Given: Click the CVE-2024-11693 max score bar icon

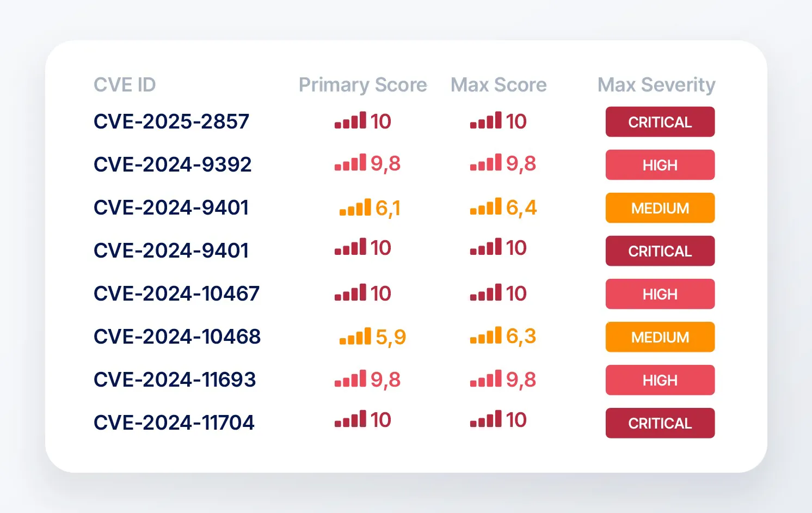Looking at the screenshot, I should coord(486,378).
